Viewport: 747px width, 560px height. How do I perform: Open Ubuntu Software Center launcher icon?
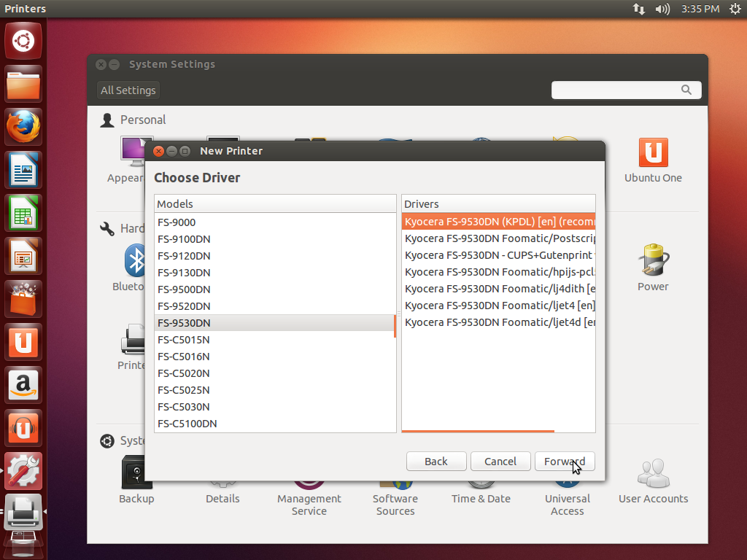(23, 299)
